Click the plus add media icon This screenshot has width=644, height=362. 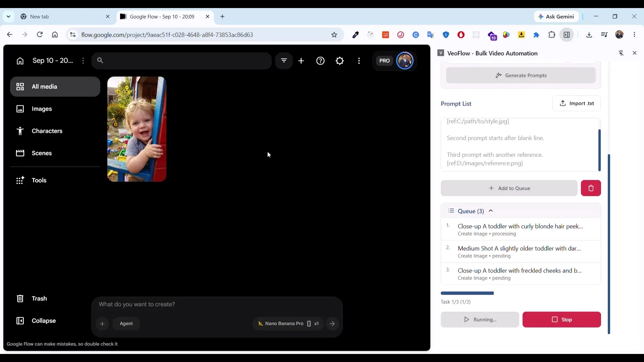301,61
